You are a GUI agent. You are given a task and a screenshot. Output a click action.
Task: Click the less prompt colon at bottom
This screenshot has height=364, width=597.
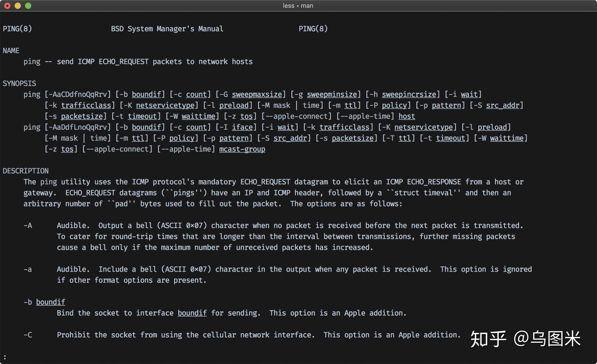[x=5, y=357]
